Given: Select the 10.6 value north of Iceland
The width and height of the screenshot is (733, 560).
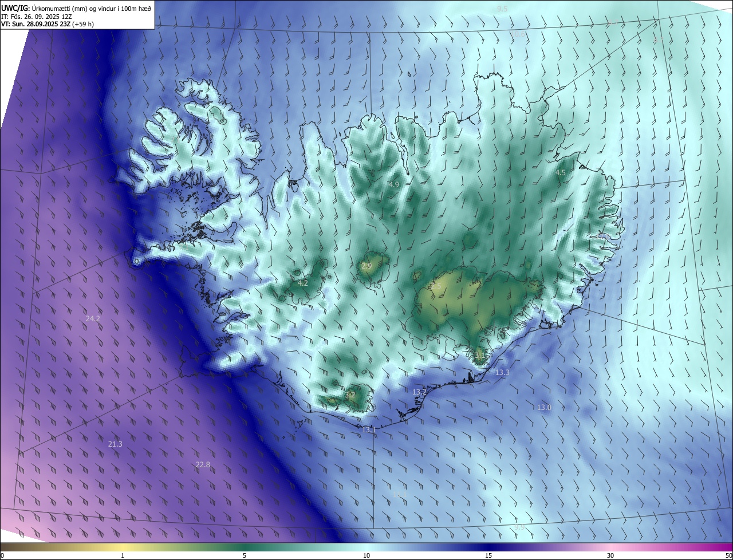Looking at the screenshot, I should coord(518,34).
